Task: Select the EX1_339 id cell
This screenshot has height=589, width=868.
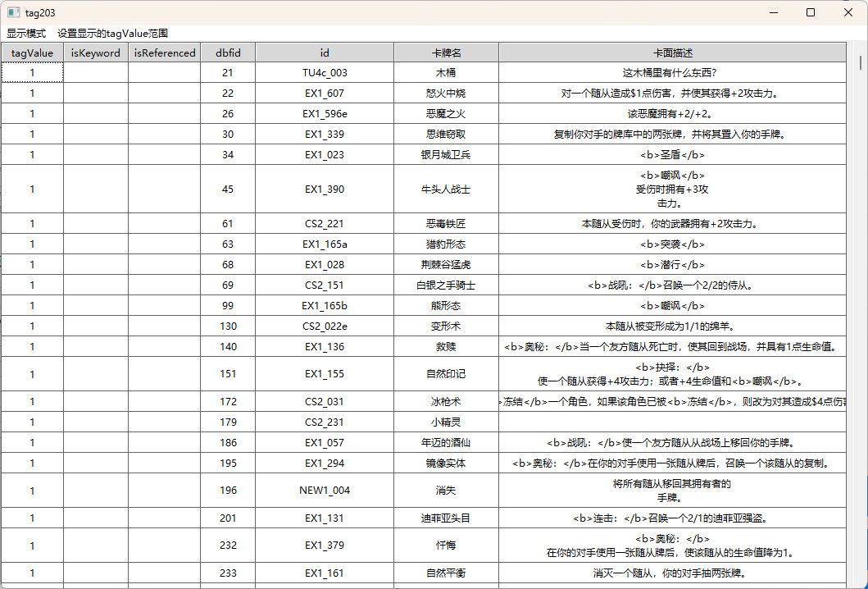Action: coord(325,134)
